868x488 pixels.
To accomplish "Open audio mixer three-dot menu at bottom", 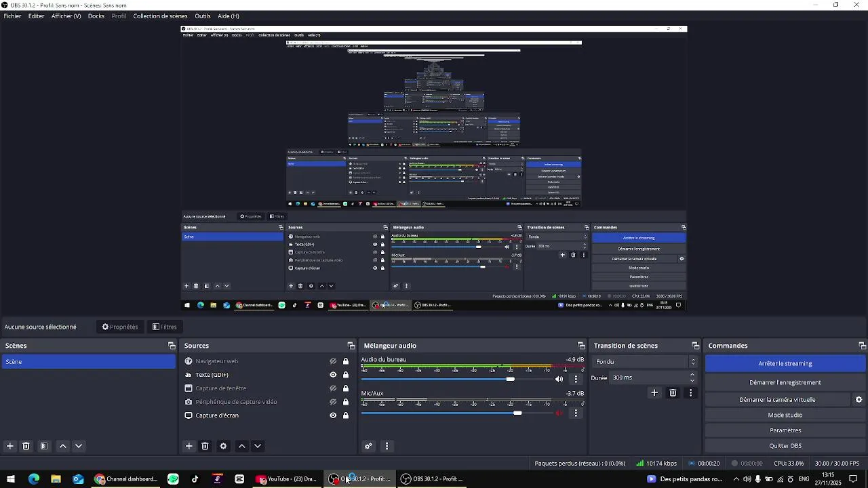I will [387, 446].
